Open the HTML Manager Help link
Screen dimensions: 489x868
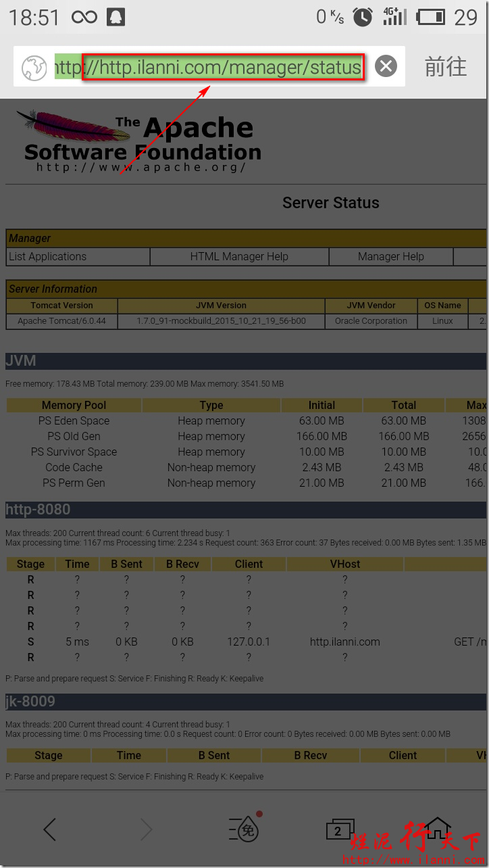tap(239, 257)
